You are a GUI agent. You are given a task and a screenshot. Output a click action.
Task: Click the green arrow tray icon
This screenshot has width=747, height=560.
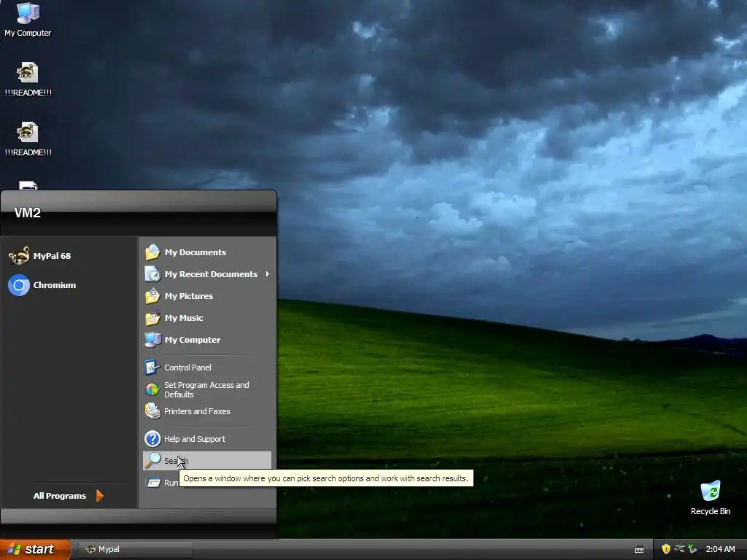click(x=692, y=549)
